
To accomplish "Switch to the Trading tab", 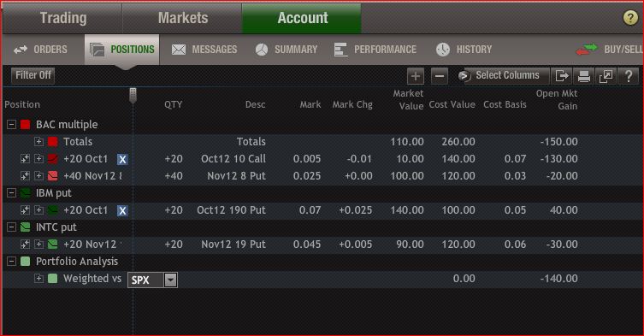I will tap(62, 18).
